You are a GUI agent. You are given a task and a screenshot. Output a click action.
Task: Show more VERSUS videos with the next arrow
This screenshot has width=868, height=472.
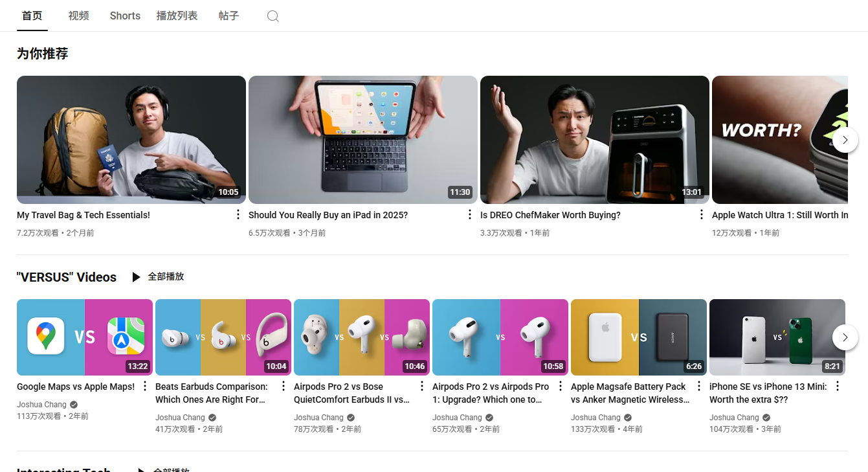845,337
